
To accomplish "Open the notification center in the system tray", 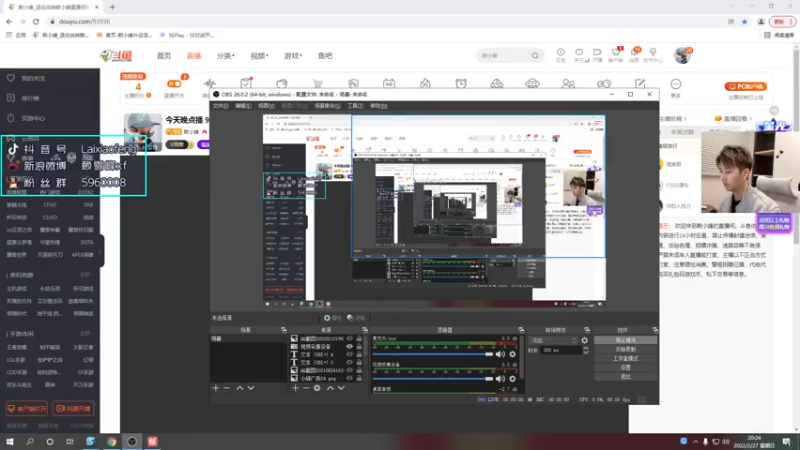I will tap(786, 441).
